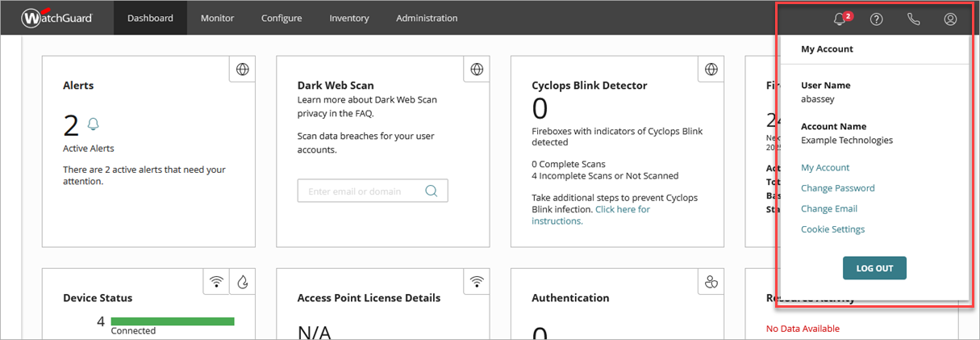This screenshot has height=340, width=980.
Task: Open the notifications bell icon
Action: click(x=840, y=19)
